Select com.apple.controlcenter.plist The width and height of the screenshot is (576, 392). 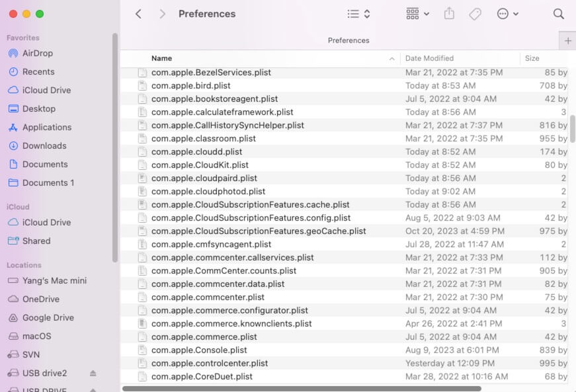click(x=210, y=364)
